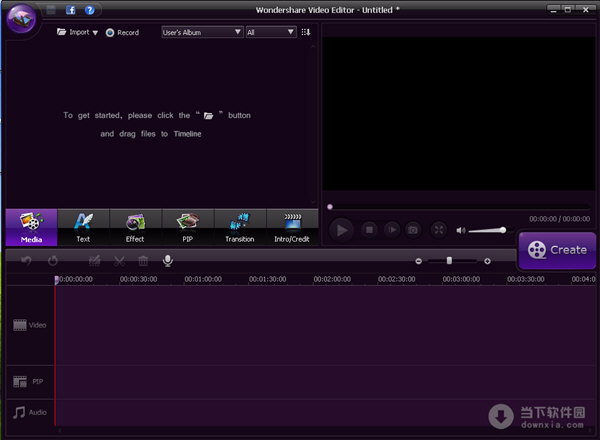Click the trash Delete icon
The width and height of the screenshot is (600, 440).
pos(143,261)
